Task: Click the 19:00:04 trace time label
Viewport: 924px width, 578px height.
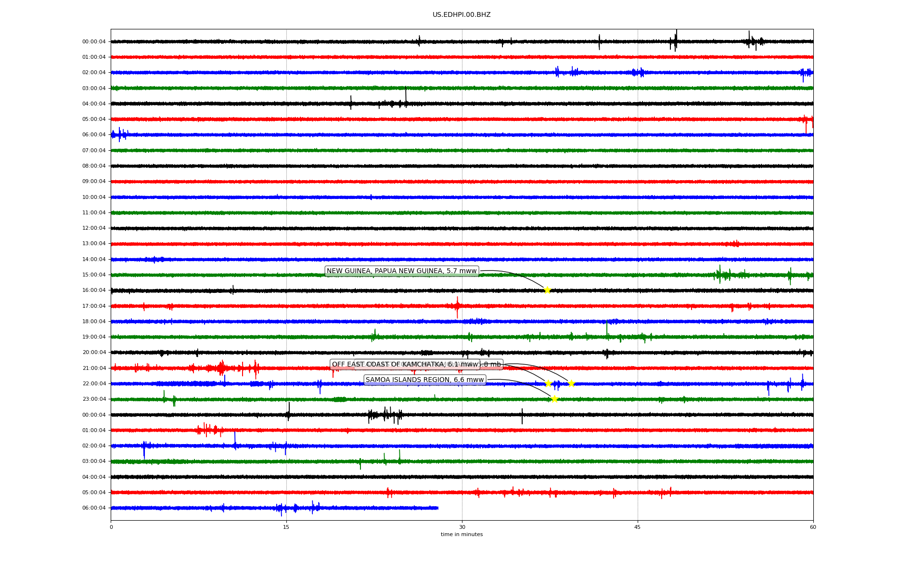Action: pos(94,337)
